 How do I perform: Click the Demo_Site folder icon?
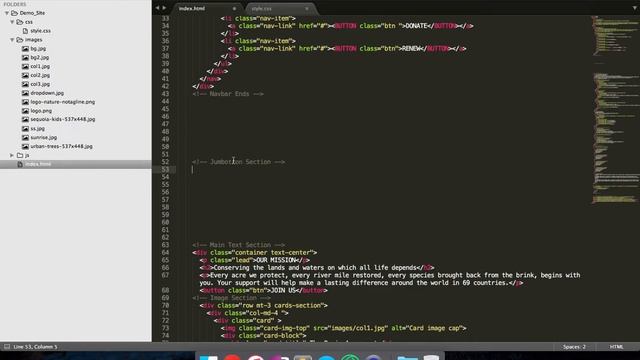[x=15, y=13]
